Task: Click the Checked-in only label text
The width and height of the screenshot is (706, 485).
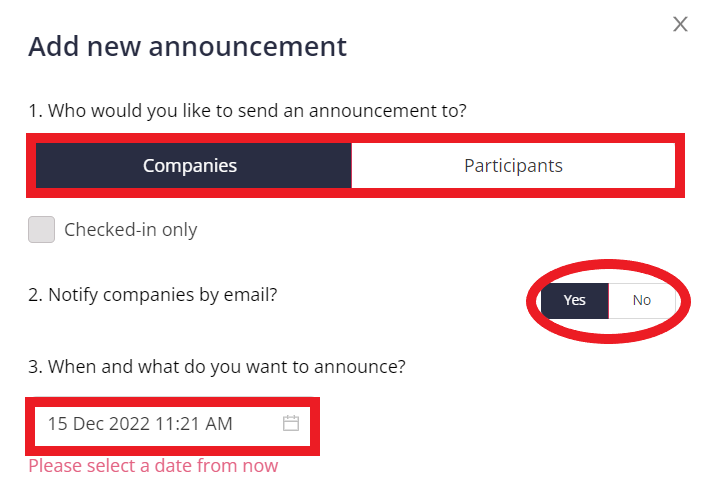Action: tap(131, 230)
